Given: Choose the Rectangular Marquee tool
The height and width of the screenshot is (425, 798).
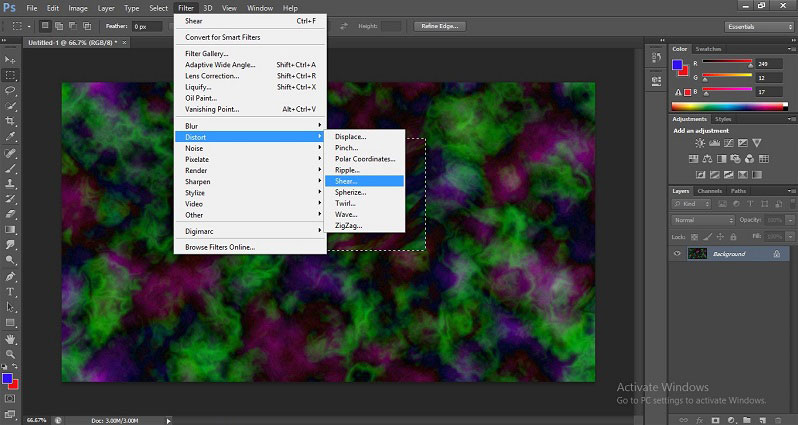Looking at the screenshot, I should coord(10,74).
